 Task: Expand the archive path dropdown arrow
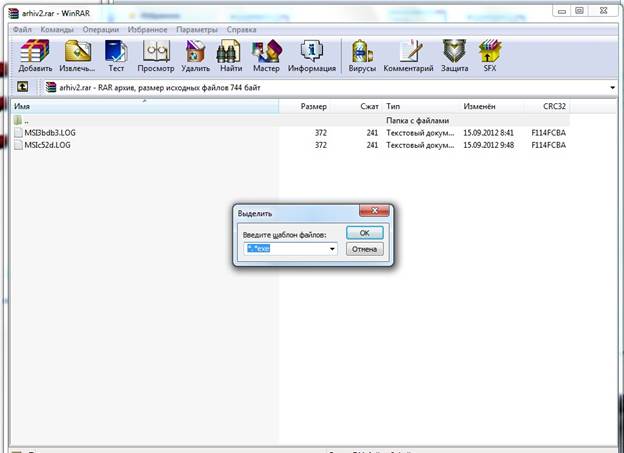pyautogui.click(x=612, y=87)
